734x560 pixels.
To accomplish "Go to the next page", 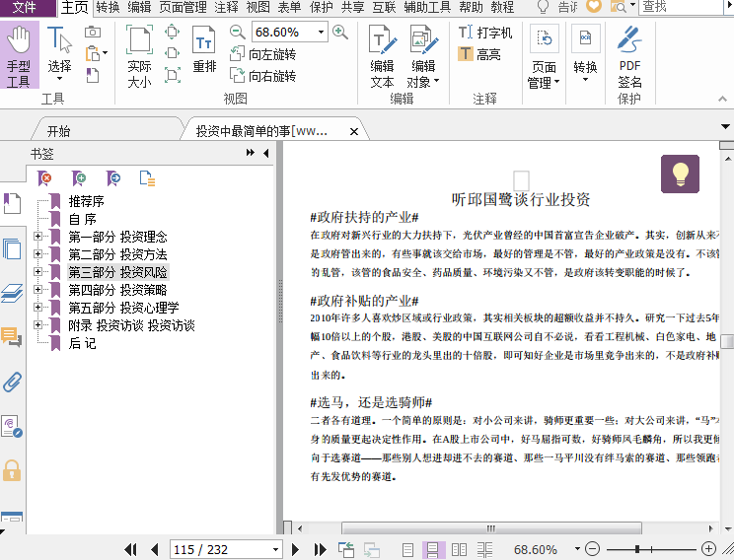I will pos(295,550).
